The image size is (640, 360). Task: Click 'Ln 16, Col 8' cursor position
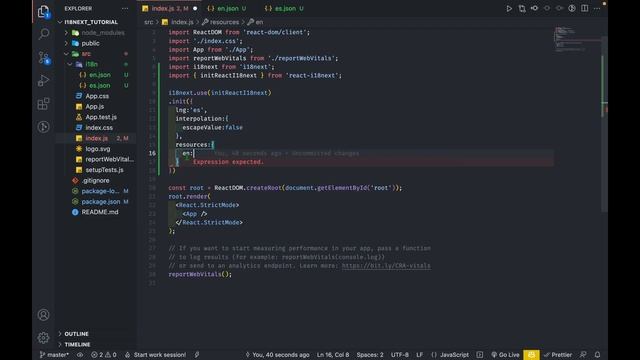(x=333, y=355)
